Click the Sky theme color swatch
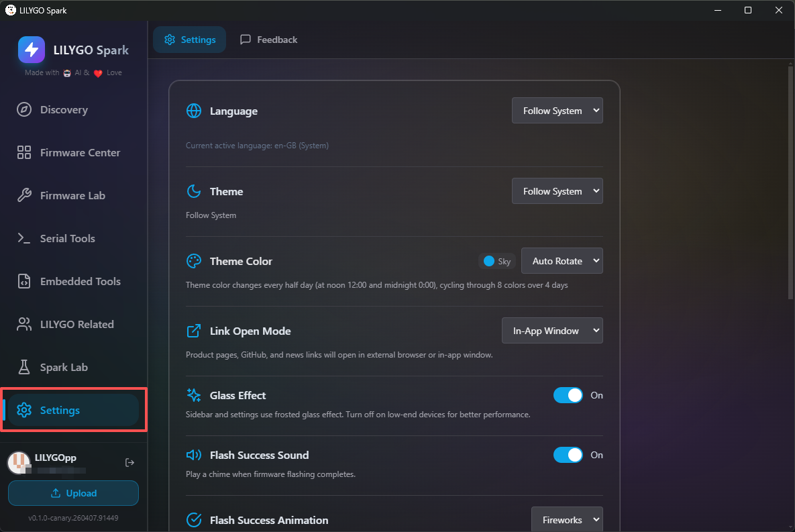This screenshot has width=795, height=532. point(496,261)
